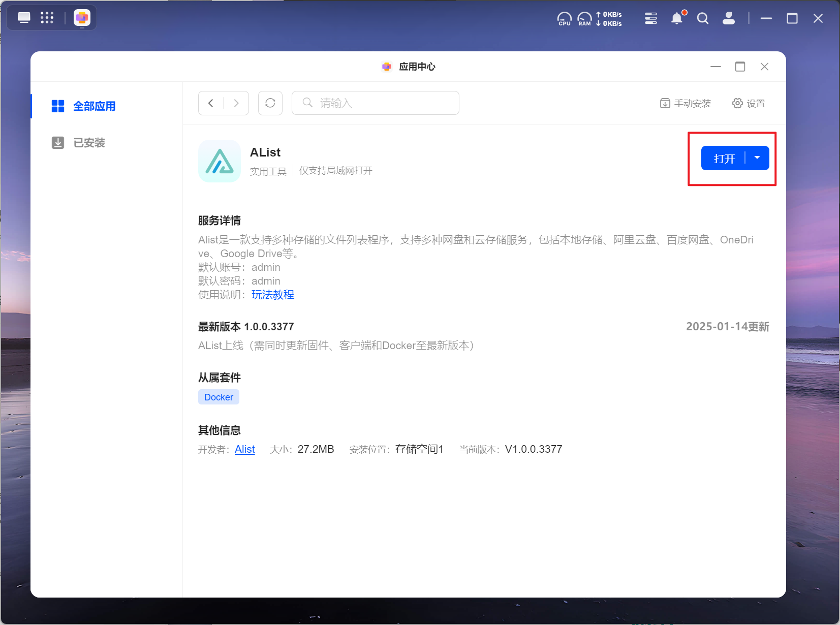Click the 存储空间1 install location value

(419, 449)
